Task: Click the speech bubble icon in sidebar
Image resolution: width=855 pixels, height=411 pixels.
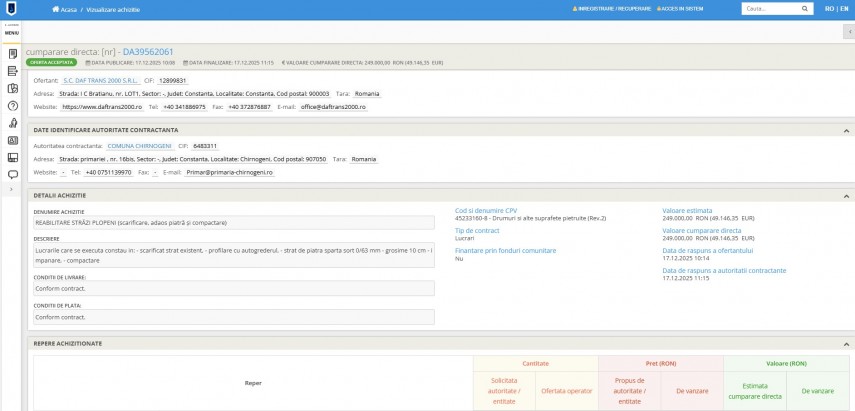Action: (x=12, y=174)
